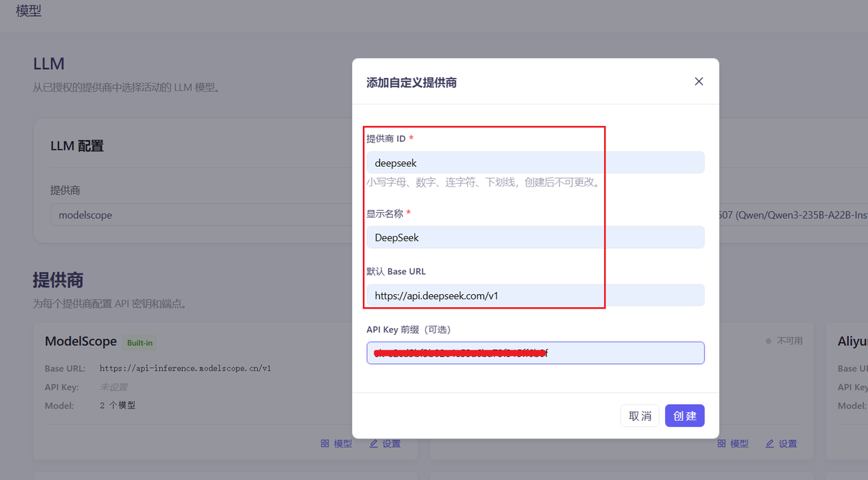Click the LLM 配置 heading
The width and height of the screenshot is (868, 480).
click(77, 146)
